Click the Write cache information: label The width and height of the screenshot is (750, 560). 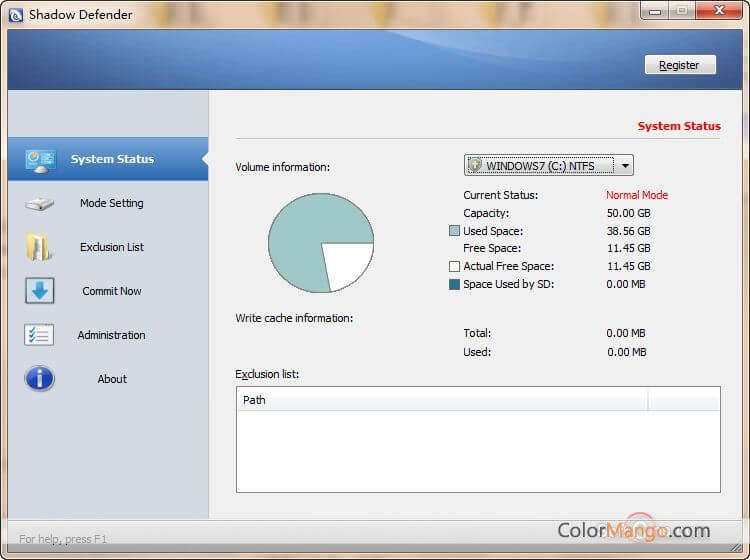[x=294, y=318]
